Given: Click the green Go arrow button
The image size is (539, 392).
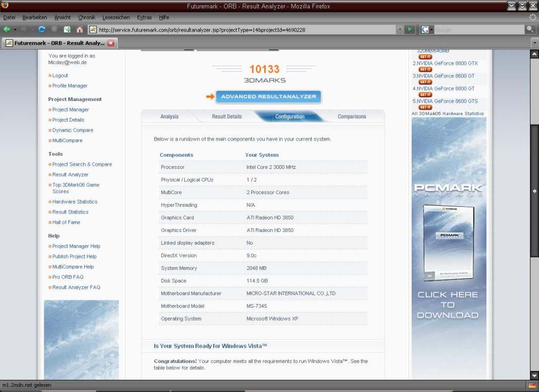Looking at the screenshot, I should pyautogui.click(x=410, y=30).
